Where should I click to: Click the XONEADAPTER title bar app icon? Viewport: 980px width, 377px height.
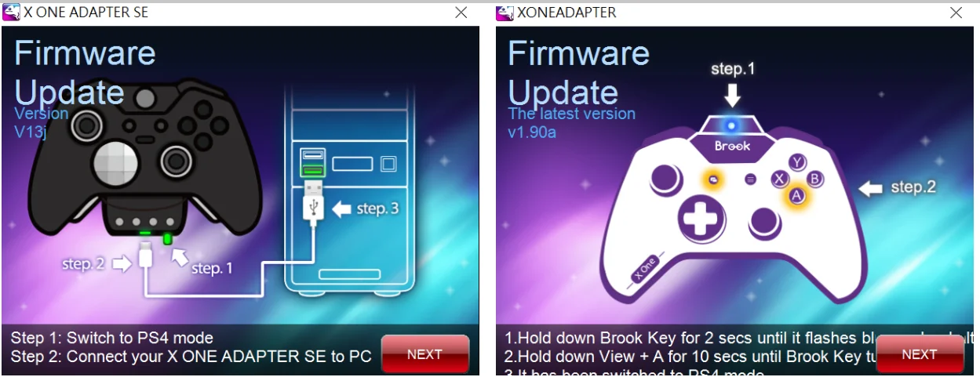pyautogui.click(x=505, y=12)
